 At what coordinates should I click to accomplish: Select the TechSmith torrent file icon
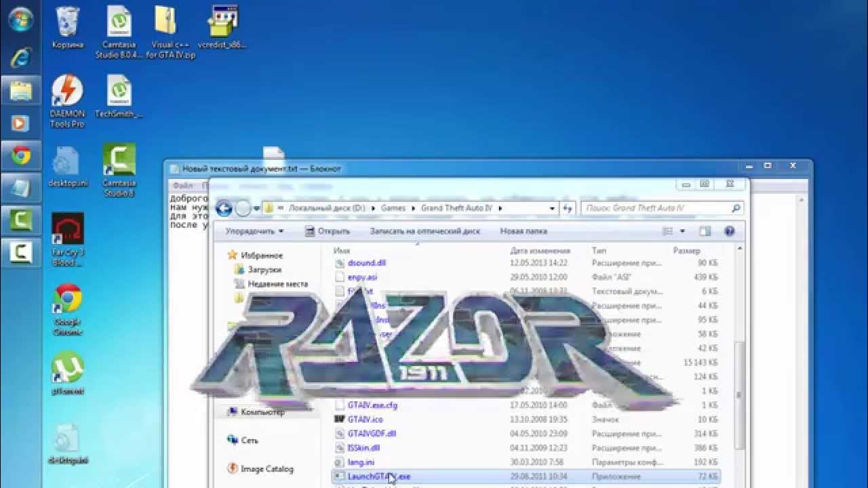pyautogui.click(x=119, y=96)
